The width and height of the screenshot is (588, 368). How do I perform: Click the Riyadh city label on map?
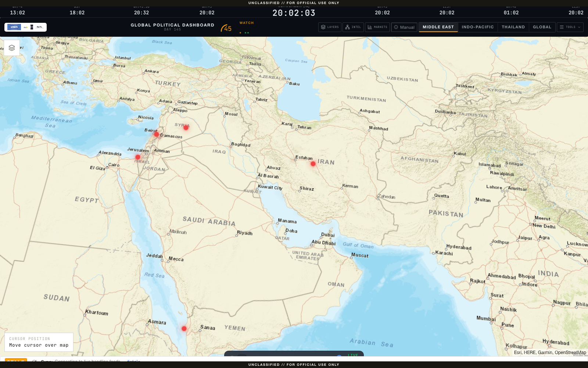[x=245, y=233]
